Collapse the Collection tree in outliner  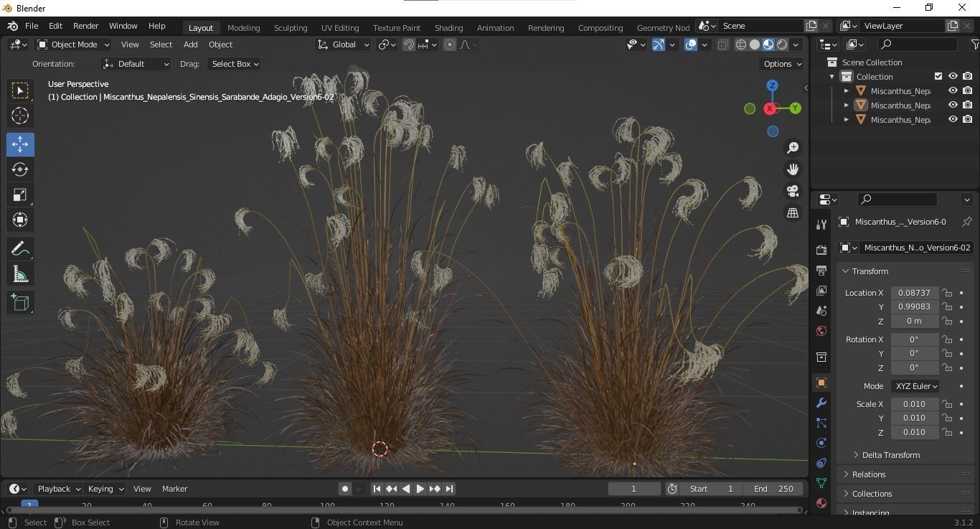click(x=832, y=77)
